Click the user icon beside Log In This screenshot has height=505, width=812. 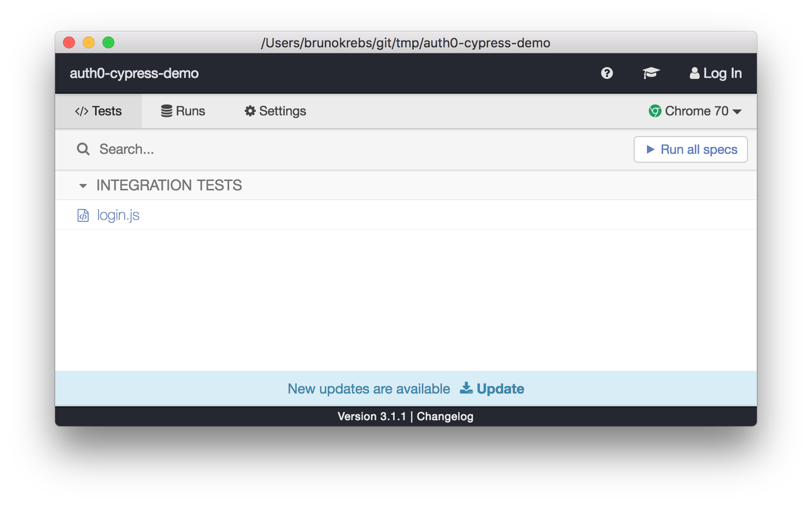tap(694, 73)
